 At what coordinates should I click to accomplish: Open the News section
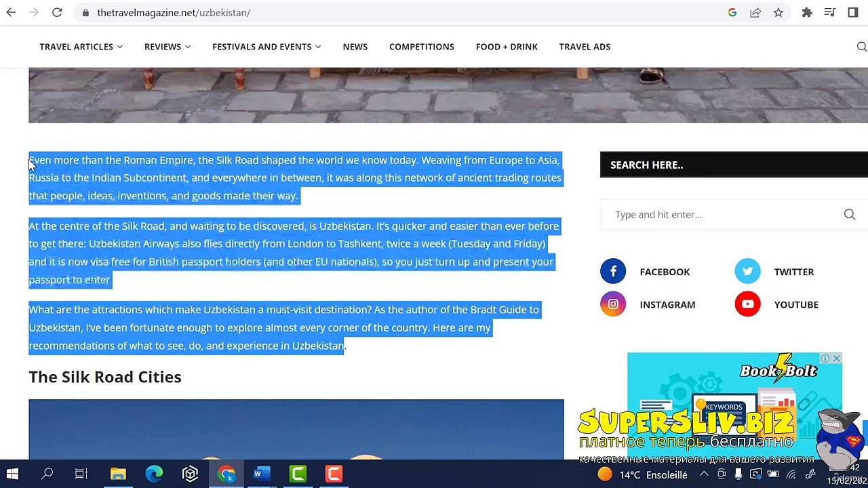355,47
